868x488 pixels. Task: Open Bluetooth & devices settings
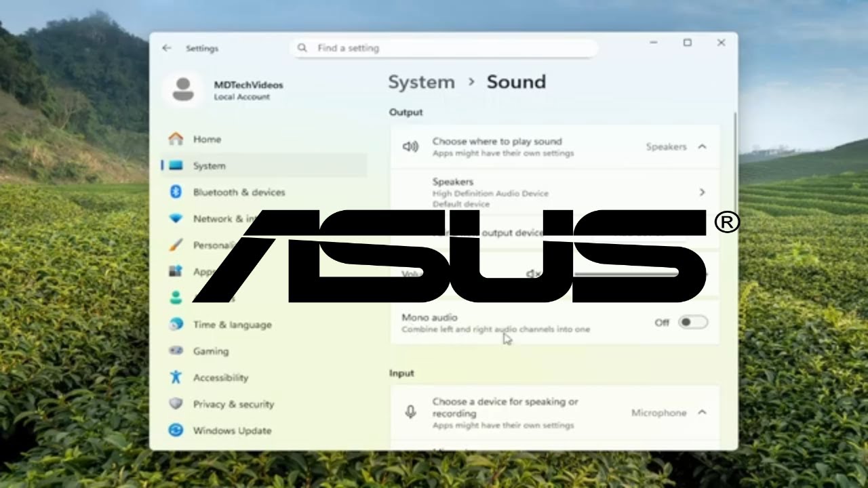[264, 192]
